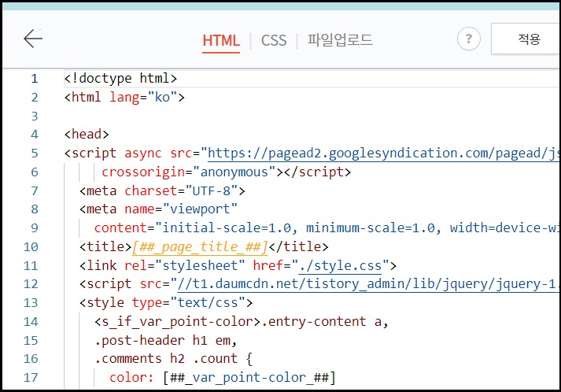Click line number 13 in gutter
This screenshot has width=561, height=392.
pyautogui.click(x=31, y=303)
